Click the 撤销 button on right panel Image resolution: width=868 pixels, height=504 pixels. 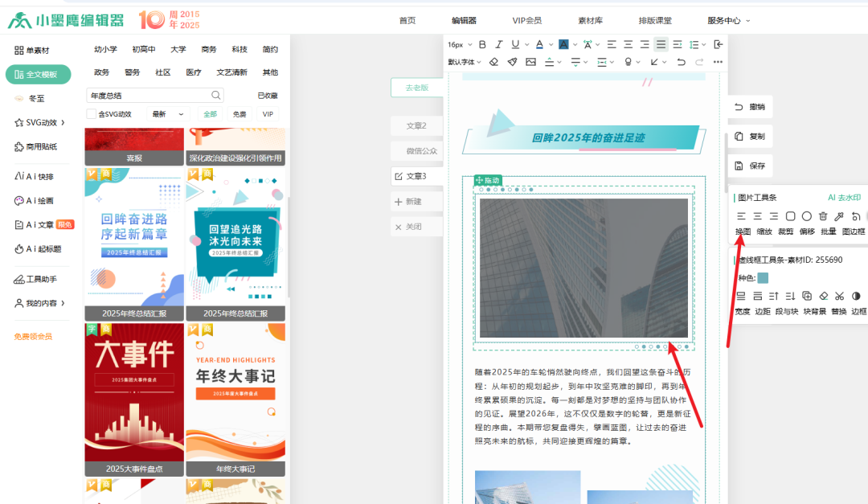coord(750,107)
